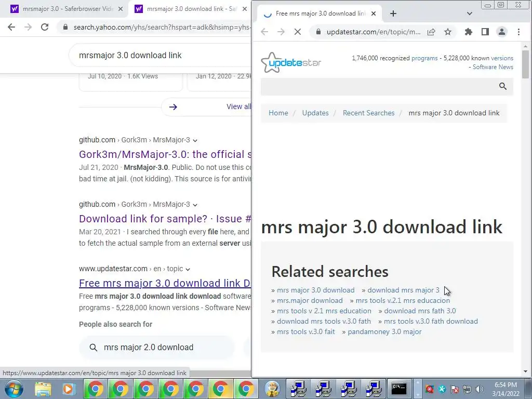Close the 'mrsmajor 3.0 download link' Yahoo tab
Viewport: 532px width, 399px height.
point(245,9)
